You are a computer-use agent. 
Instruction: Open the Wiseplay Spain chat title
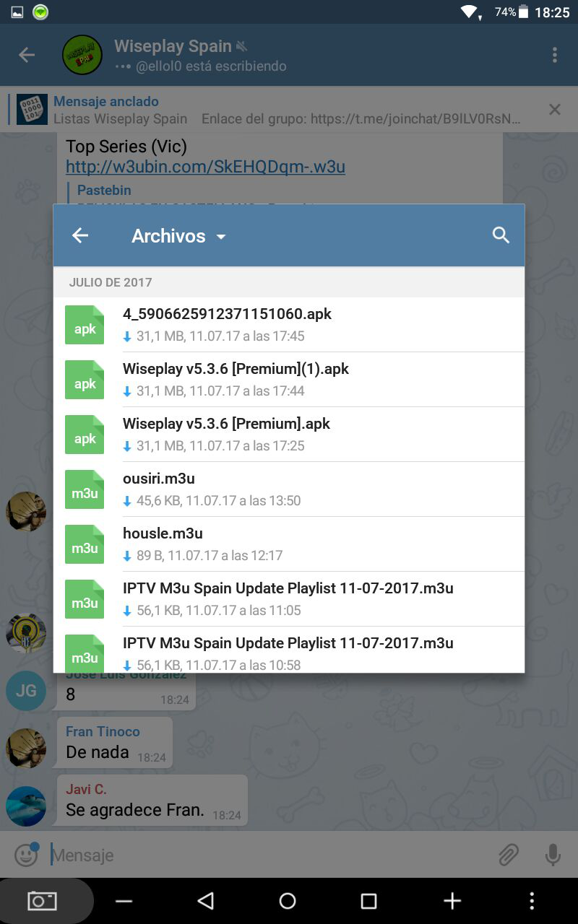tap(173, 46)
